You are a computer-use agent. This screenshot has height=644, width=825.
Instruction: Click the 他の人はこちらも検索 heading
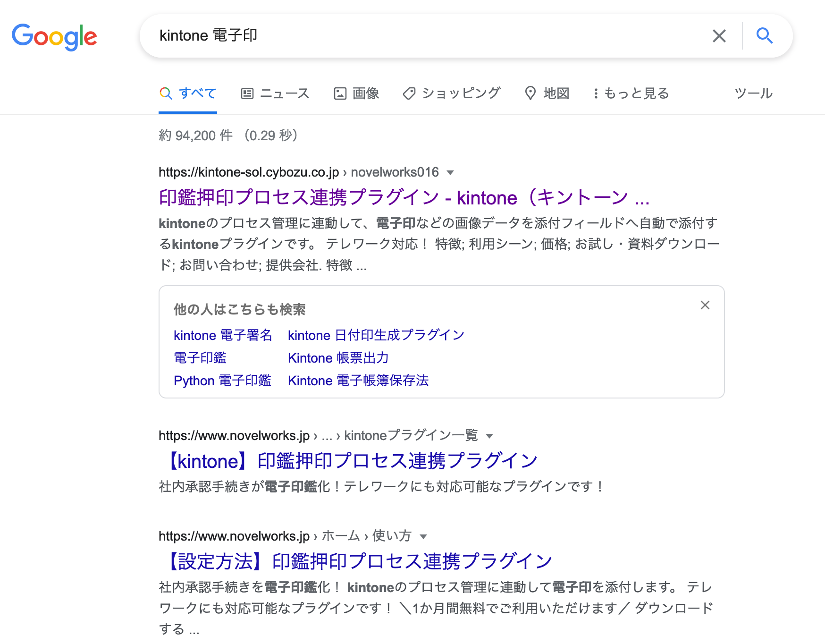pos(240,310)
